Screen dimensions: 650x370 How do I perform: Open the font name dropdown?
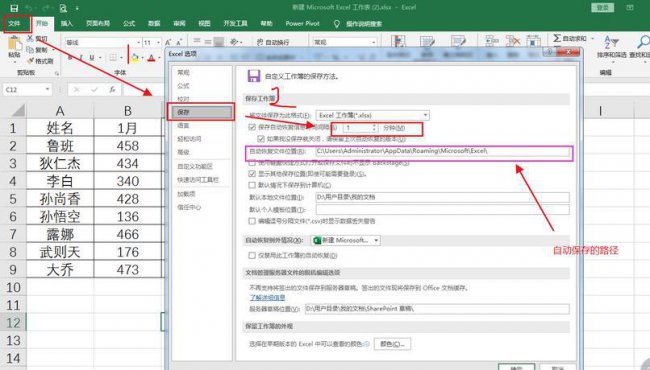tap(138, 42)
